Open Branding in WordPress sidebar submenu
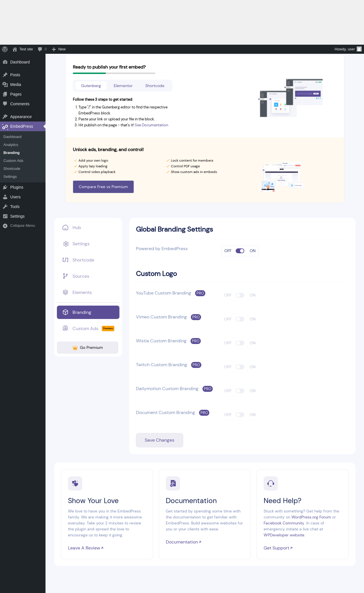 click(x=12, y=153)
